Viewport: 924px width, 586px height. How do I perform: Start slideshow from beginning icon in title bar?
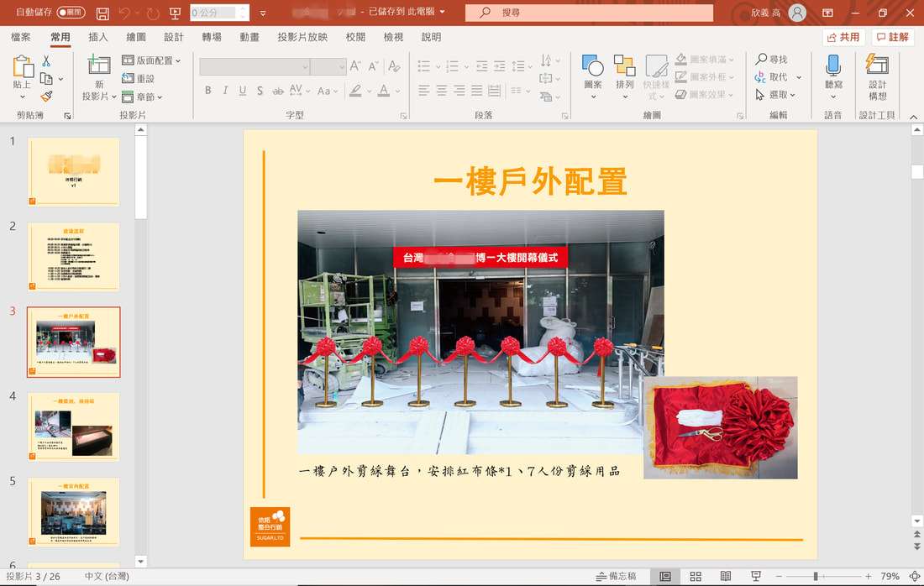tap(175, 13)
